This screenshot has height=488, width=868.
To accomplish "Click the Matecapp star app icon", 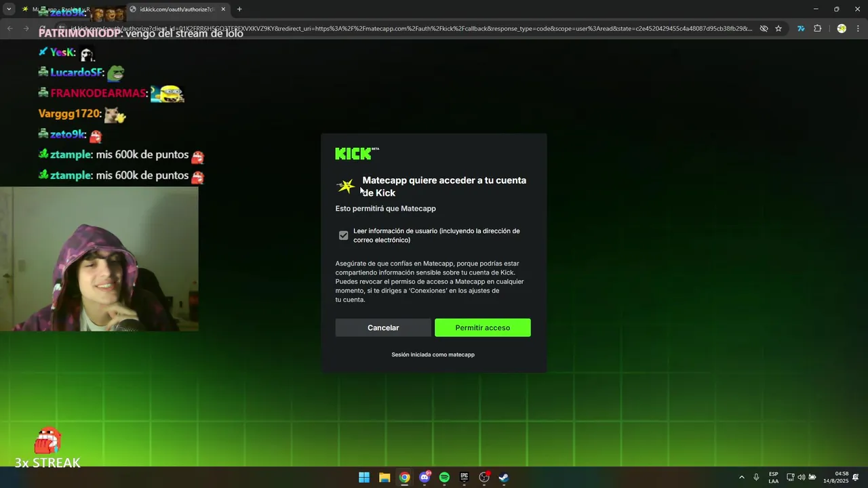I will click(346, 186).
